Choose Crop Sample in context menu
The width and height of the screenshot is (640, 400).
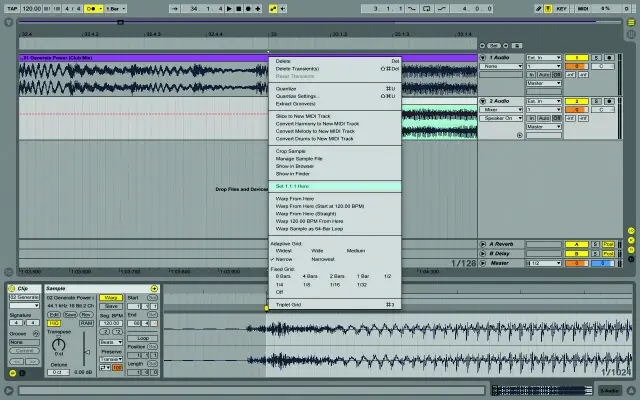coord(335,151)
